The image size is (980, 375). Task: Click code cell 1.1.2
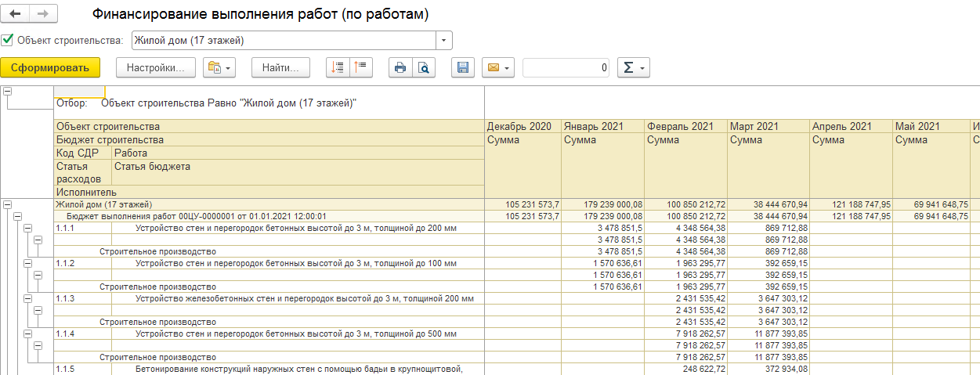pyautogui.click(x=83, y=263)
